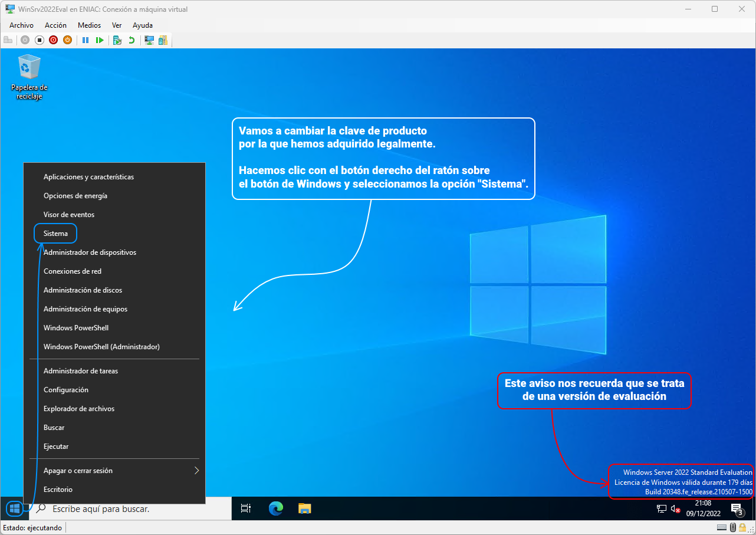Open the notification center with 3 notifications
This screenshot has width=756, height=535.
pos(737,509)
